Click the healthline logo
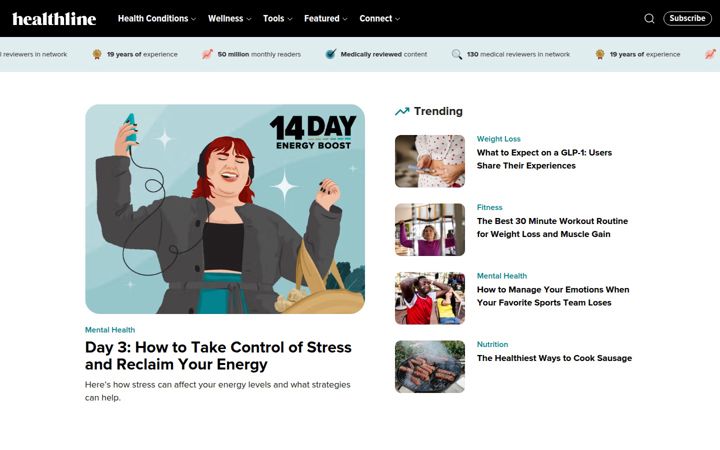This screenshot has width=720, height=450. pyautogui.click(x=54, y=19)
